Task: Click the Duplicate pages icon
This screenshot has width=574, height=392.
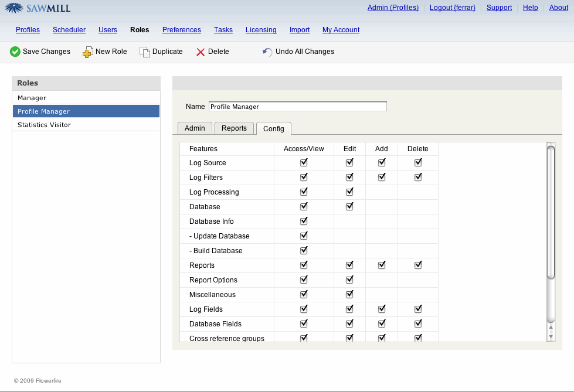Action: click(x=144, y=52)
